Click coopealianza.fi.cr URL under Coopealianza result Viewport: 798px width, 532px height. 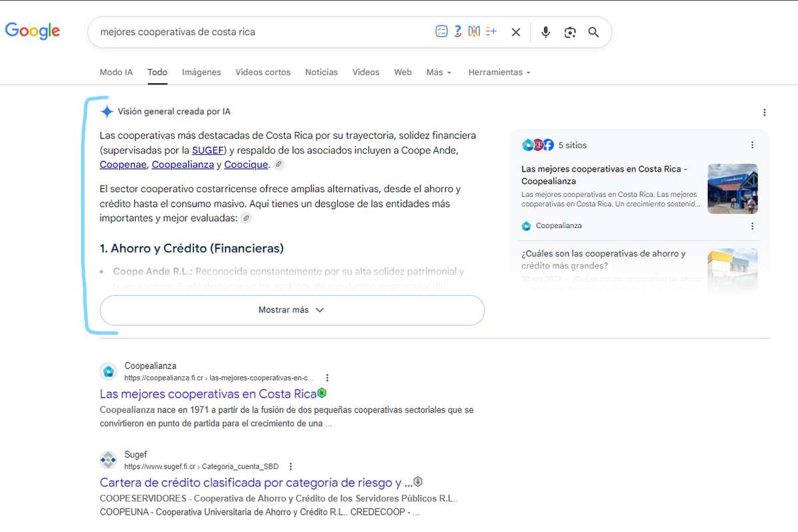pyautogui.click(x=219, y=378)
